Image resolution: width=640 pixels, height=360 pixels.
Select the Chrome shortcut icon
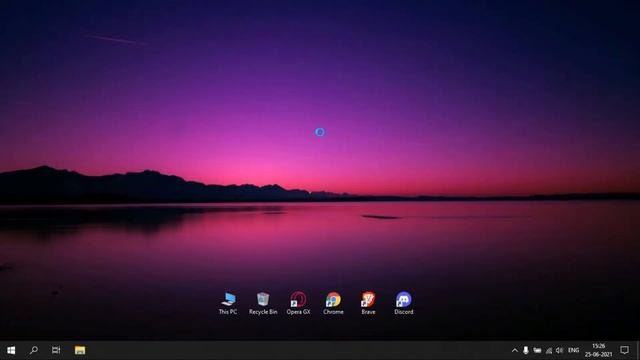(x=333, y=303)
